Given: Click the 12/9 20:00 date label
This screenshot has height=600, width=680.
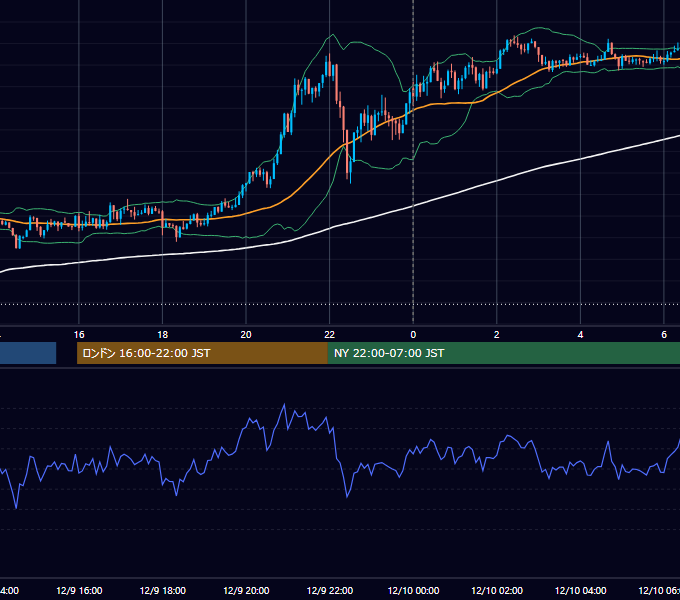Looking at the screenshot, I should (x=246, y=590).
